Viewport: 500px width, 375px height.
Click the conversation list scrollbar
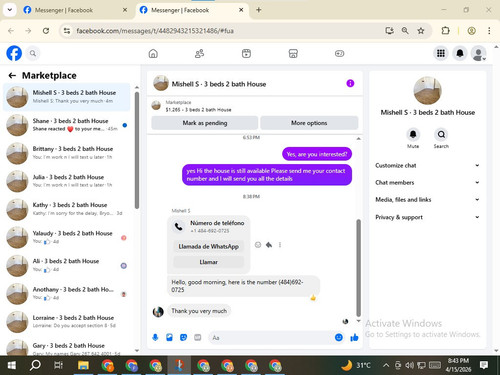[x=137, y=150]
